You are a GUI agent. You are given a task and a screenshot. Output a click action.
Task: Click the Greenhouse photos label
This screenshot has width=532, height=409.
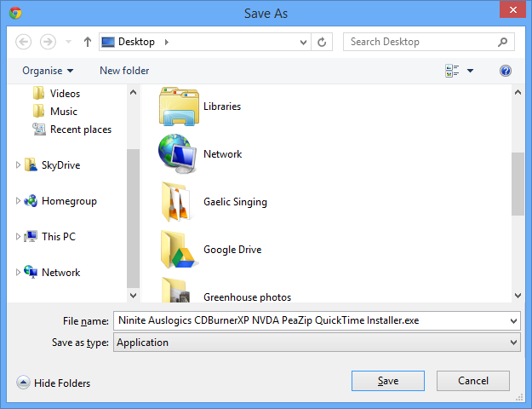click(x=248, y=297)
